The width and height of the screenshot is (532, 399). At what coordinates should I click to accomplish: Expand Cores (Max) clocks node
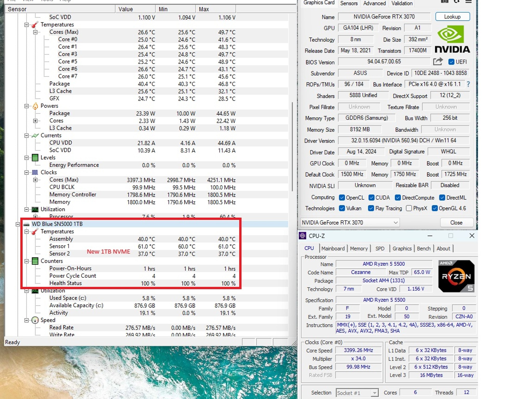point(35,180)
